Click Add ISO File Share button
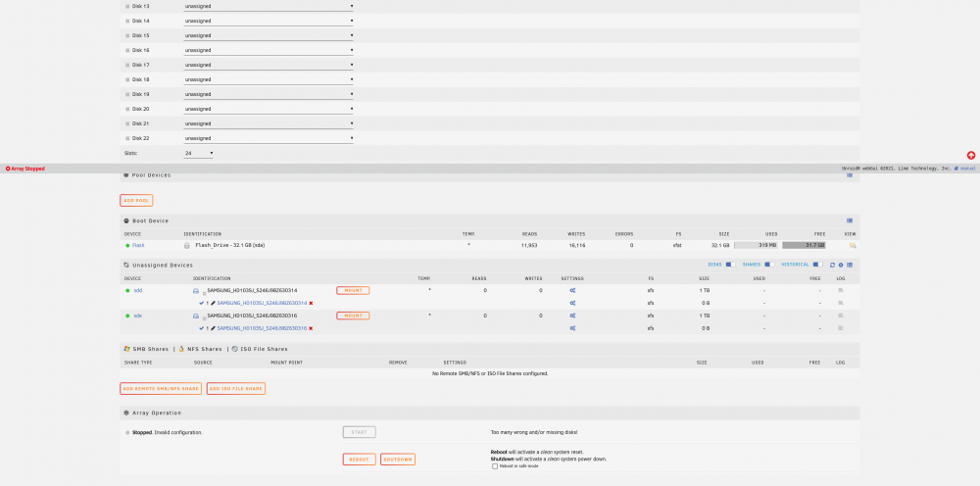This screenshot has height=486, width=980. (x=236, y=389)
